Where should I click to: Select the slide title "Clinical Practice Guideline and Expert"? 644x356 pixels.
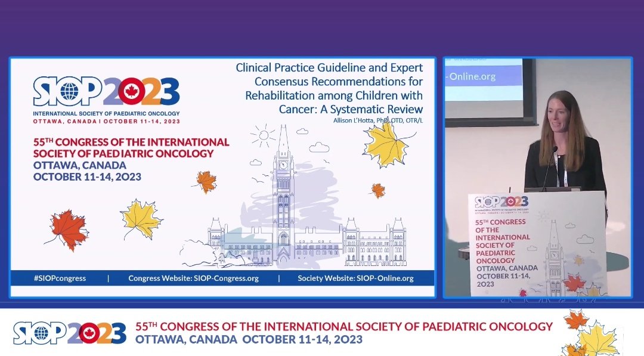point(329,68)
